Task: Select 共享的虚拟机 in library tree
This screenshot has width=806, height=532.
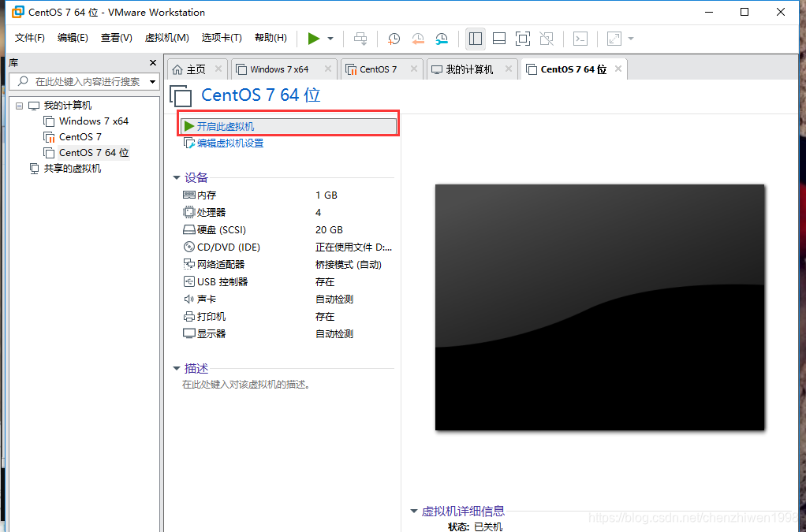Action: (x=72, y=169)
